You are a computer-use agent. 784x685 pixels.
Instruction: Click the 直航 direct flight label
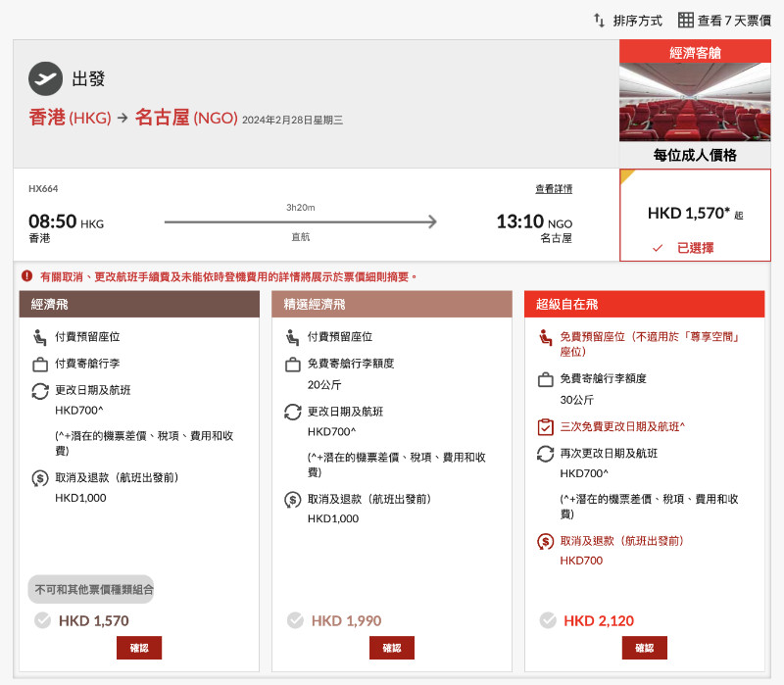click(x=301, y=237)
